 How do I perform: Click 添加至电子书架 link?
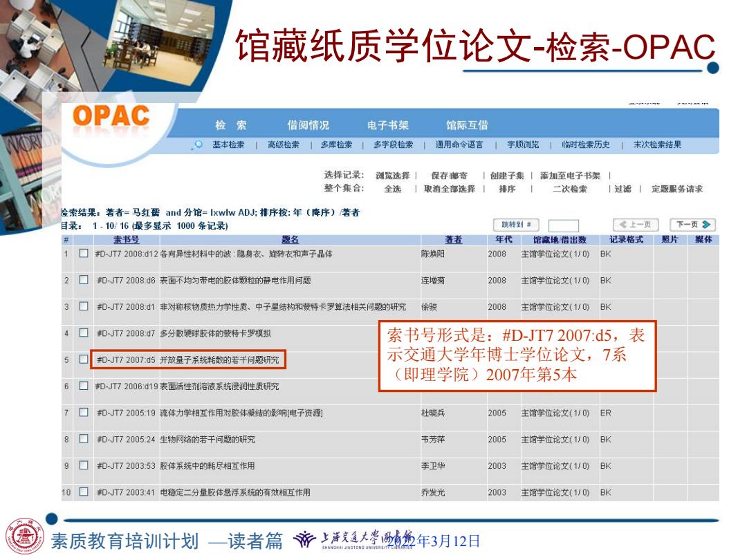(570, 176)
